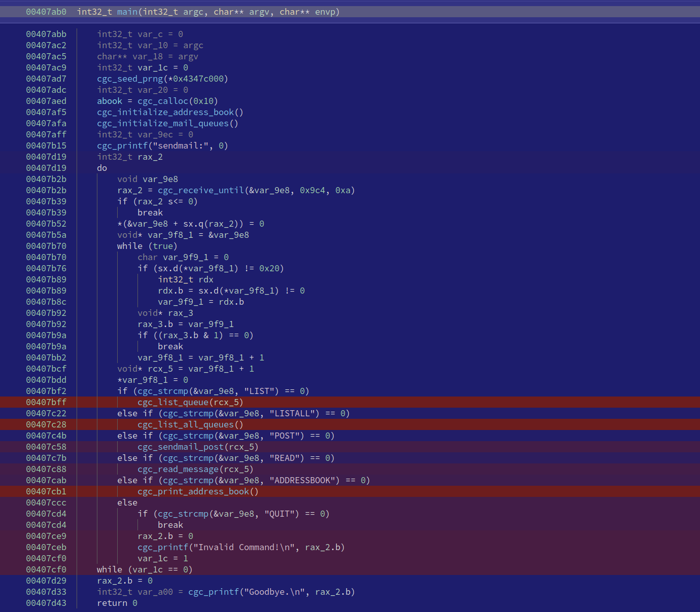Image resolution: width=700 pixels, height=612 pixels.
Task: Open the cgc_list_queue call
Action: pyautogui.click(x=173, y=402)
